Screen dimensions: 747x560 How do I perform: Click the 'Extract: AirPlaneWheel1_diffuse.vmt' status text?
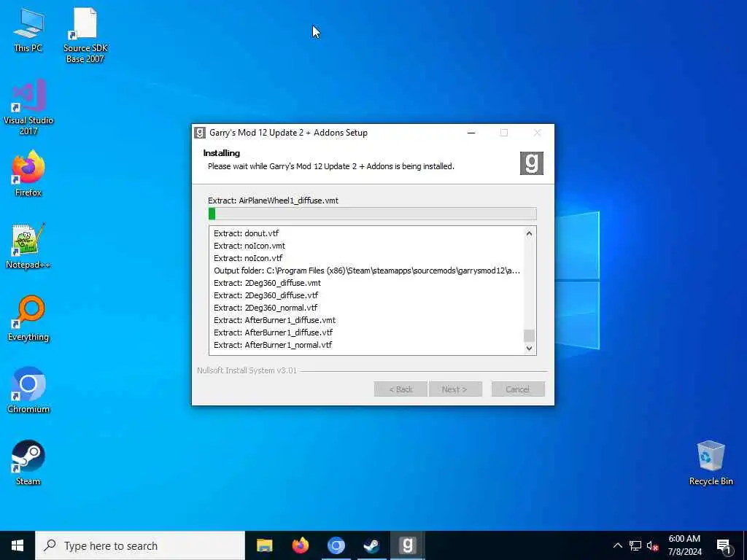point(273,201)
